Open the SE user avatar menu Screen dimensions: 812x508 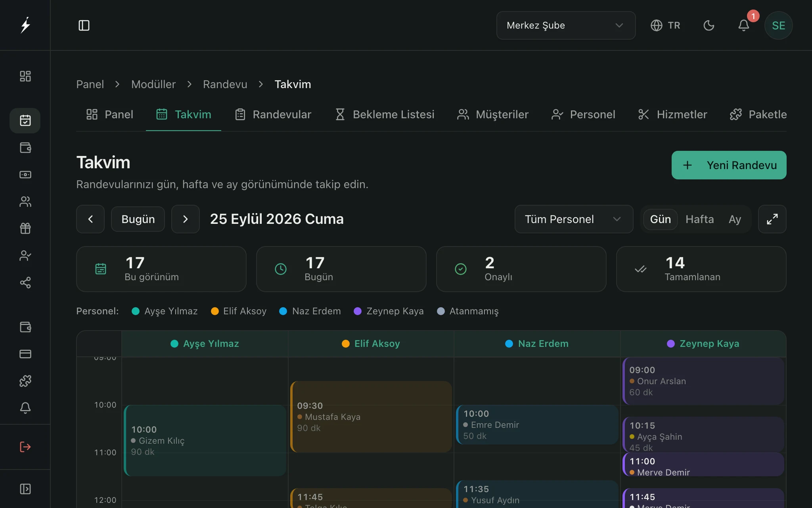tap(778, 25)
